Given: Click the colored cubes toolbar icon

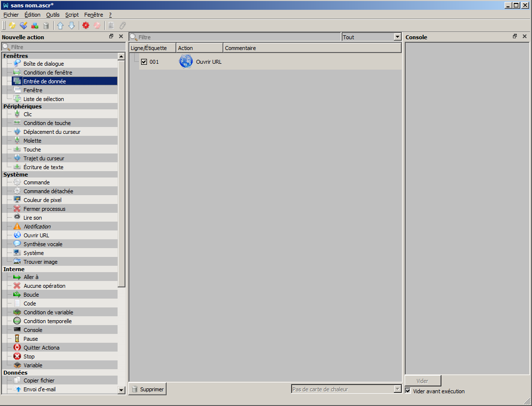Looking at the screenshot, I should (35, 25).
